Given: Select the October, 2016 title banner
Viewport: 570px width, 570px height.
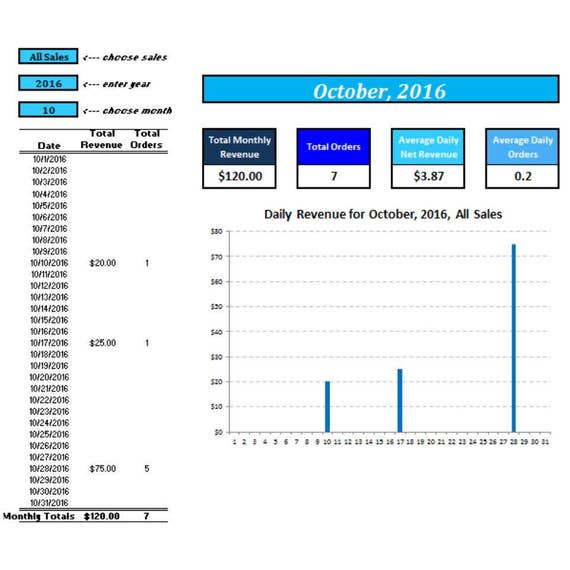Looking at the screenshot, I should tap(380, 89).
